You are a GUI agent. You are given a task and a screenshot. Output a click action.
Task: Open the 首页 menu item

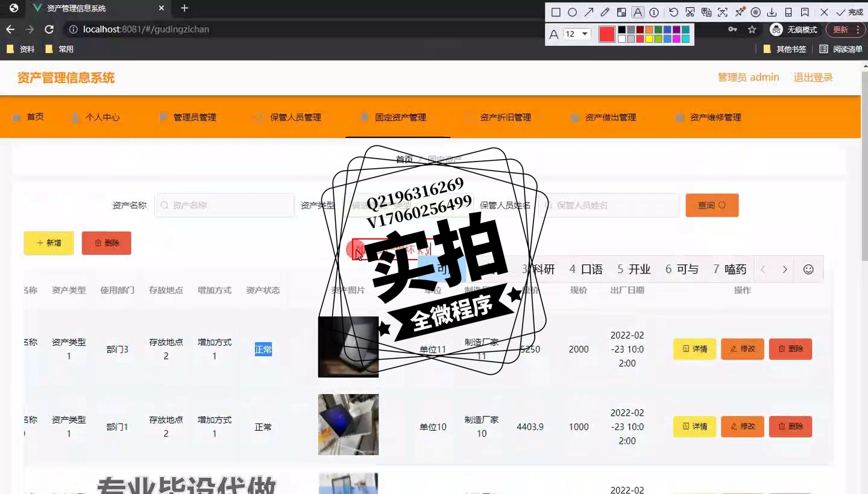[28, 117]
